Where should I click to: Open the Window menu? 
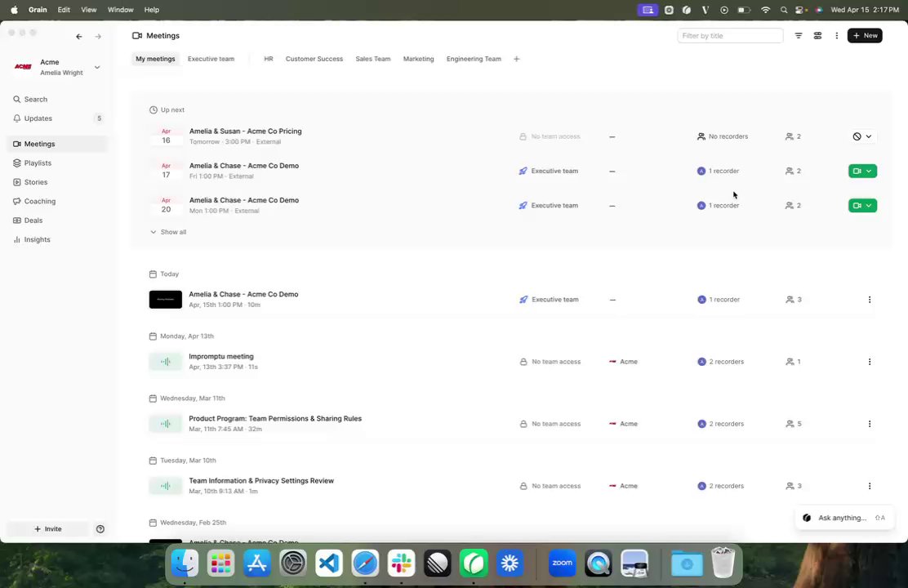pyautogui.click(x=121, y=10)
